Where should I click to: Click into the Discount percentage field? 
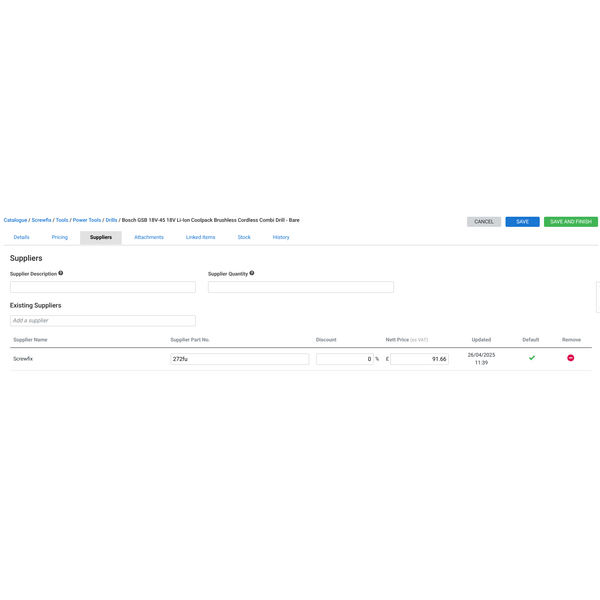[x=344, y=359]
